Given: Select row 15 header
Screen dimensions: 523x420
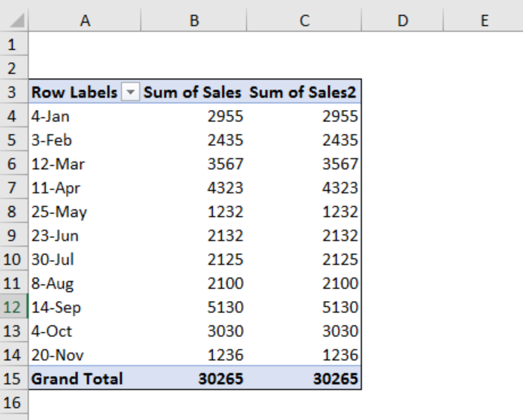Looking at the screenshot, I should pos(14,378).
